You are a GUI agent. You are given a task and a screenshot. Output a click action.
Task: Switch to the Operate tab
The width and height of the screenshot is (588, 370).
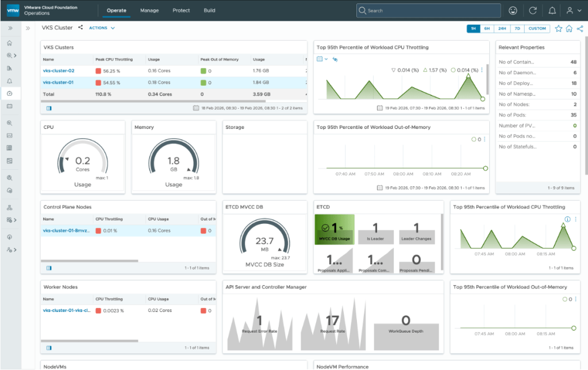pos(116,10)
